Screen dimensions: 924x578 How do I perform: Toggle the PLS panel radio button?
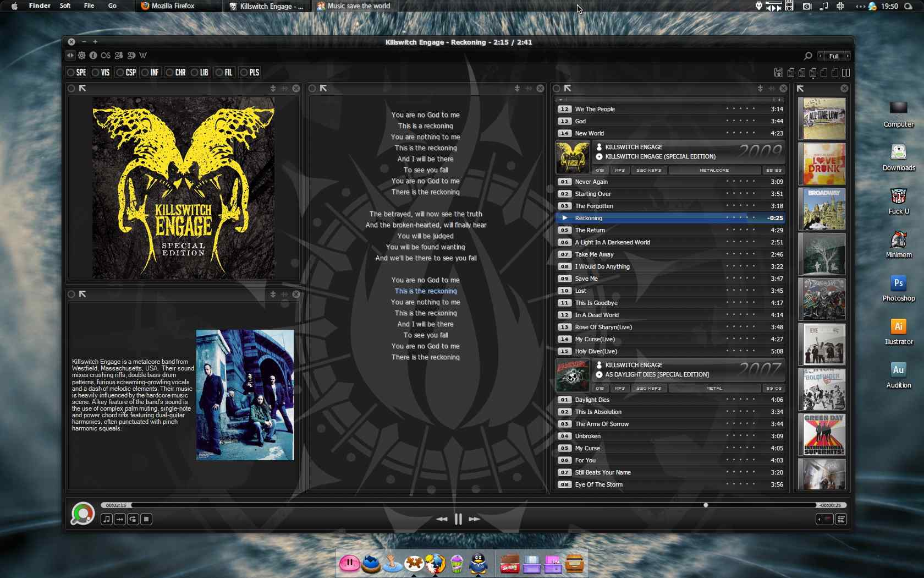coord(244,73)
